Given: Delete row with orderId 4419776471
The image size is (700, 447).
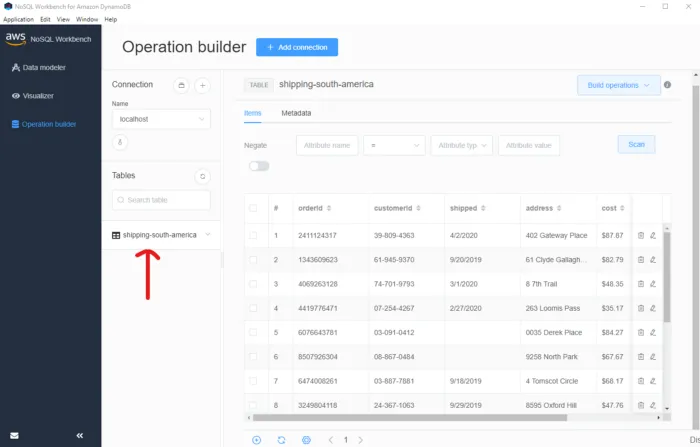Looking at the screenshot, I should click(x=641, y=308).
